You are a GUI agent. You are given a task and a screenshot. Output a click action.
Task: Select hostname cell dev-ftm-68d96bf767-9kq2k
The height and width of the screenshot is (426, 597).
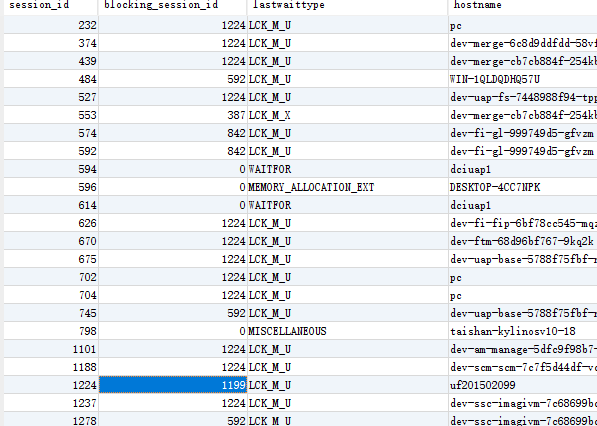(x=523, y=241)
